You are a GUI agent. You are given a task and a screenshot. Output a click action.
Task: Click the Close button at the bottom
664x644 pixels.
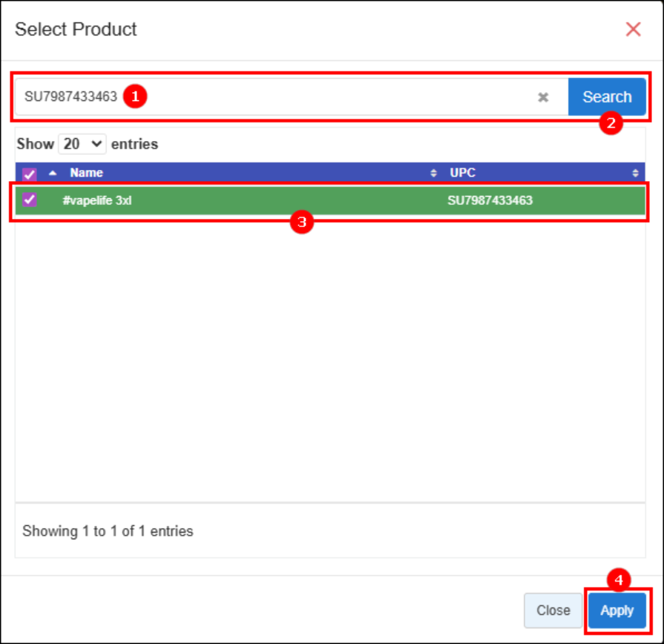coord(553,611)
